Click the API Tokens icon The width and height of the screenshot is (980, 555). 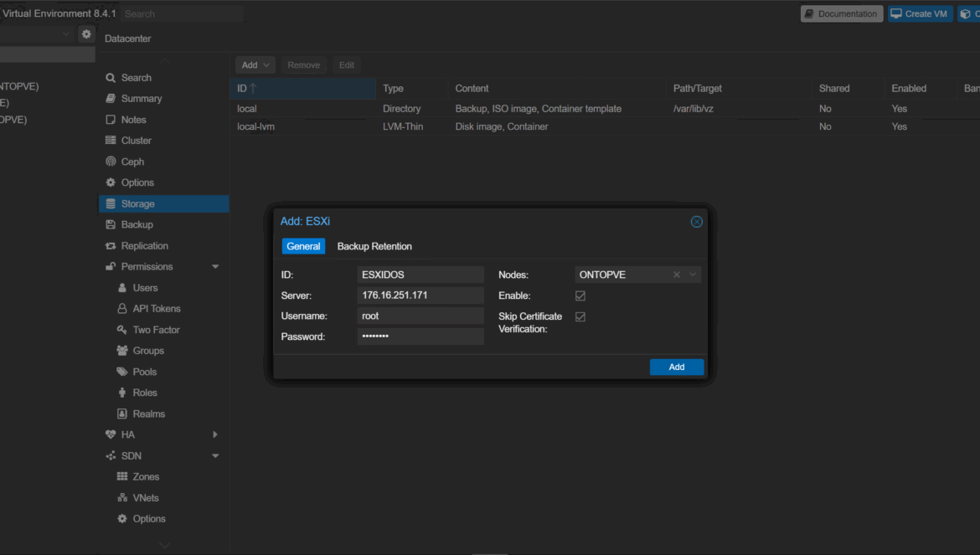[122, 309]
